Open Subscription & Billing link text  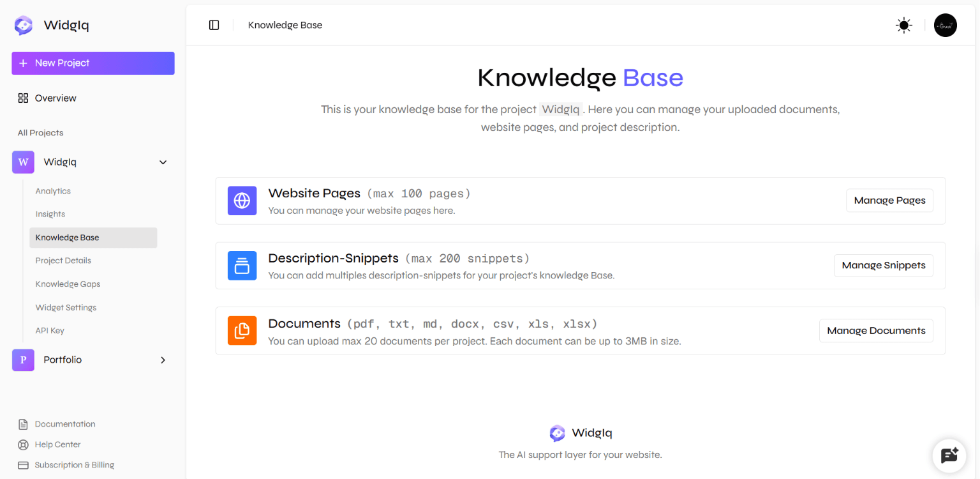pos(75,465)
